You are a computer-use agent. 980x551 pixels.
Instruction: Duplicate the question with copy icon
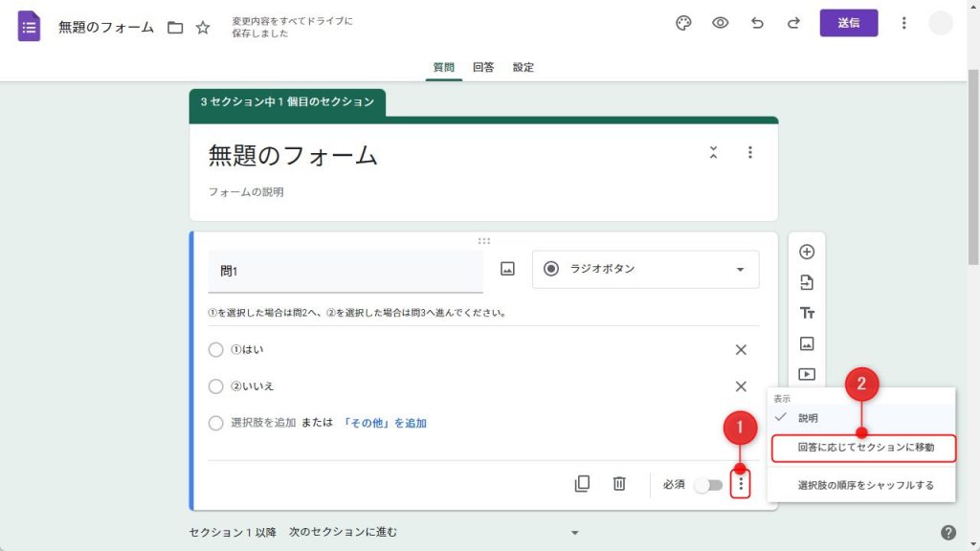(x=582, y=484)
